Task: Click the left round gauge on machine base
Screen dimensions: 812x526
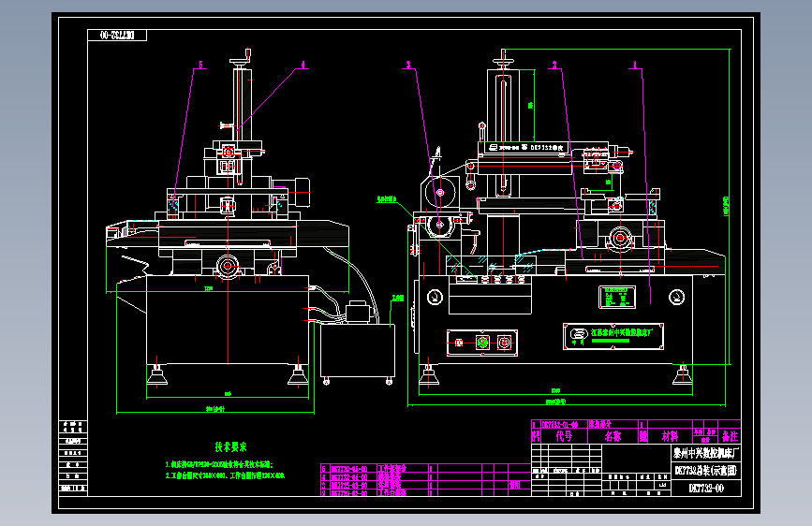Action: pos(435,297)
